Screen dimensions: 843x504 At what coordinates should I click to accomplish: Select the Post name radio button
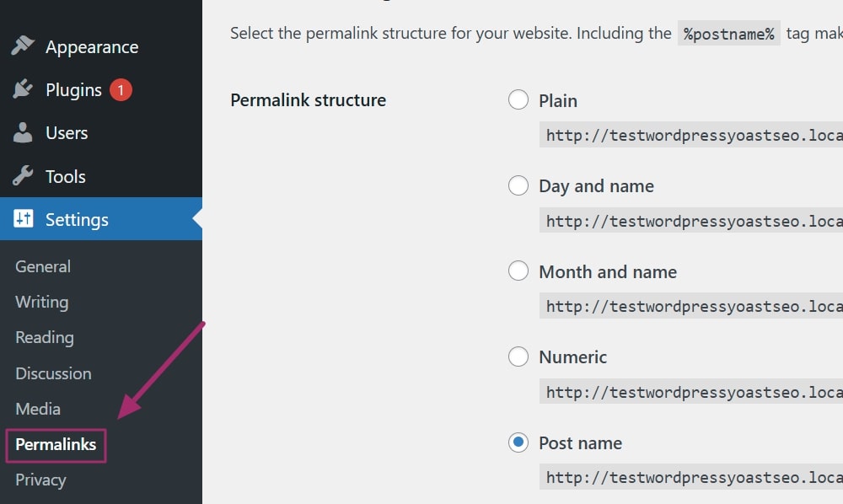click(518, 442)
